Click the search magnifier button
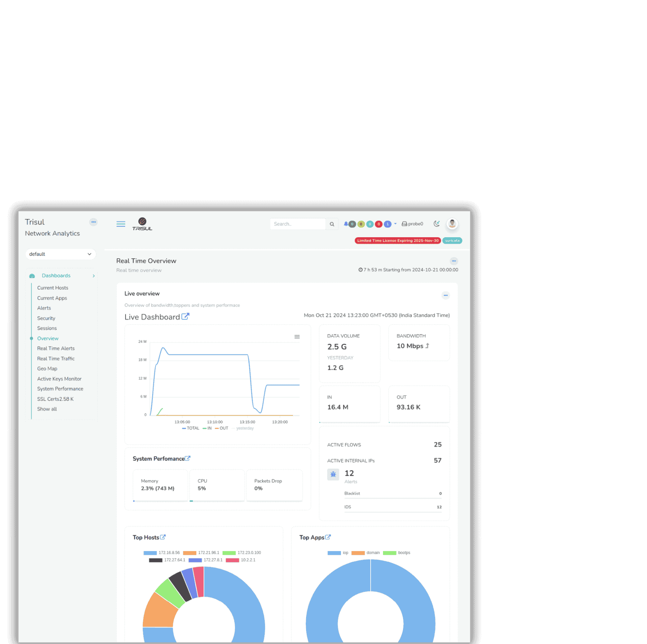This screenshot has height=644, width=647. (x=332, y=224)
